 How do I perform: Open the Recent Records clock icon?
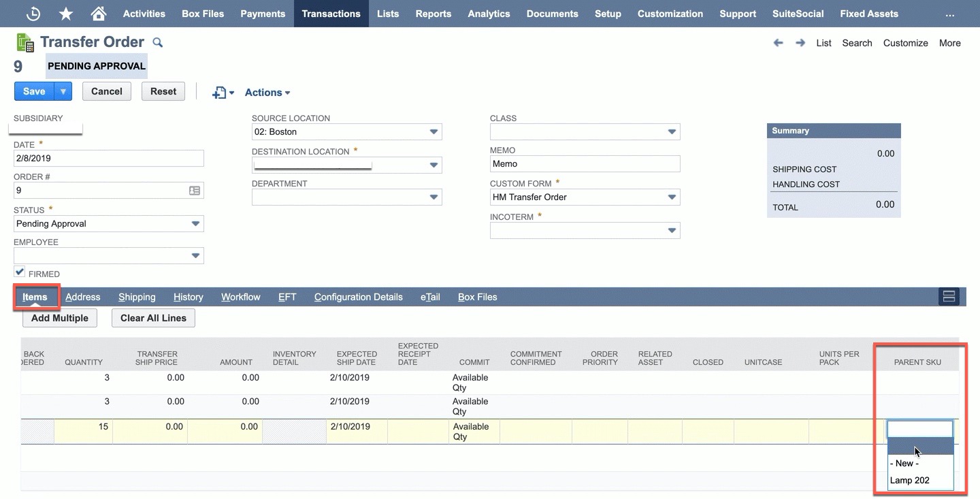point(33,14)
